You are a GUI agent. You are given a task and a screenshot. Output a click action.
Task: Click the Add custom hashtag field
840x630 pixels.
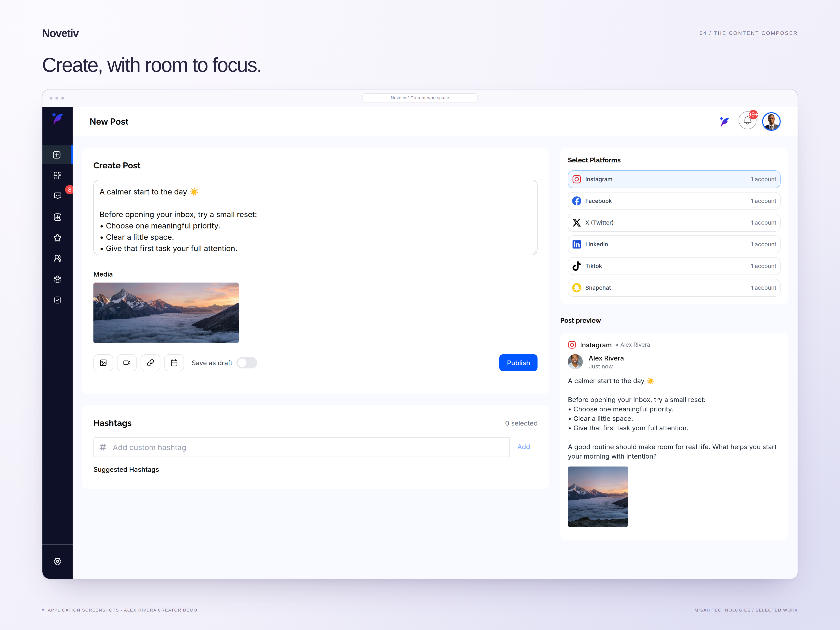(301, 447)
